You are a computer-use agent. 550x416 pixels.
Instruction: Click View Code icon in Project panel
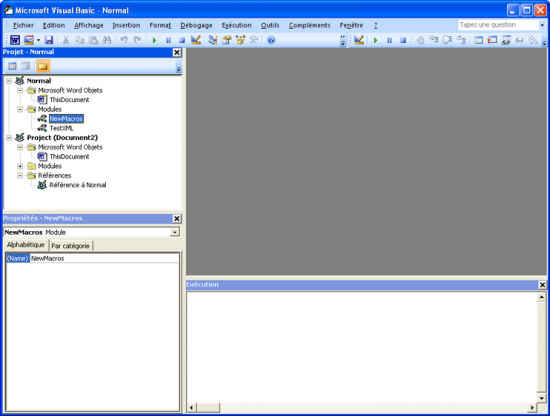pyautogui.click(x=12, y=66)
